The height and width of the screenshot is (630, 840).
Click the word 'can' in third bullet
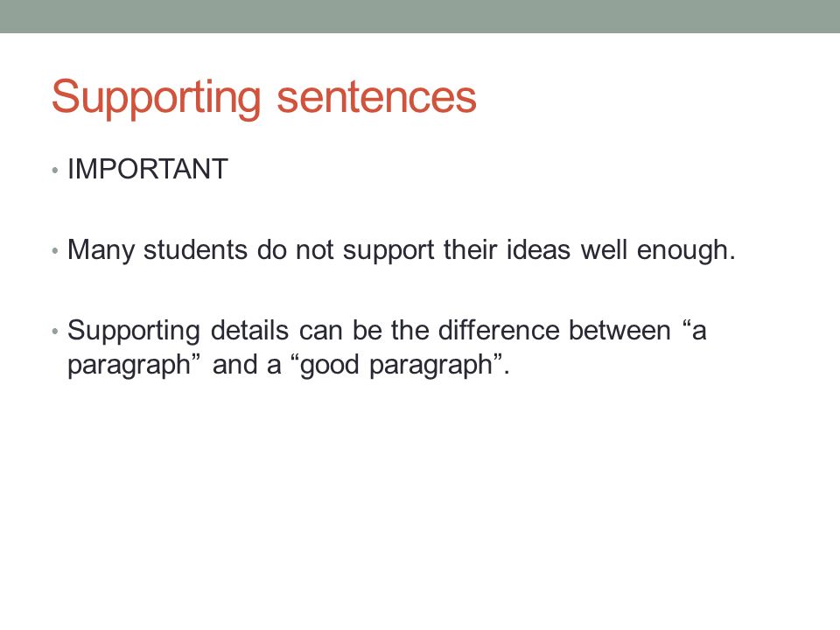[x=321, y=331]
